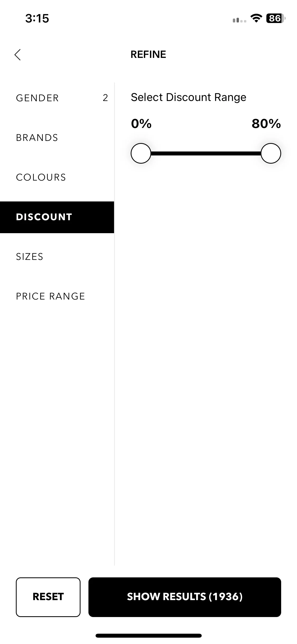Select the Discount filter category
This screenshot has width=297, height=644.
pyautogui.click(x=57, y=217)
